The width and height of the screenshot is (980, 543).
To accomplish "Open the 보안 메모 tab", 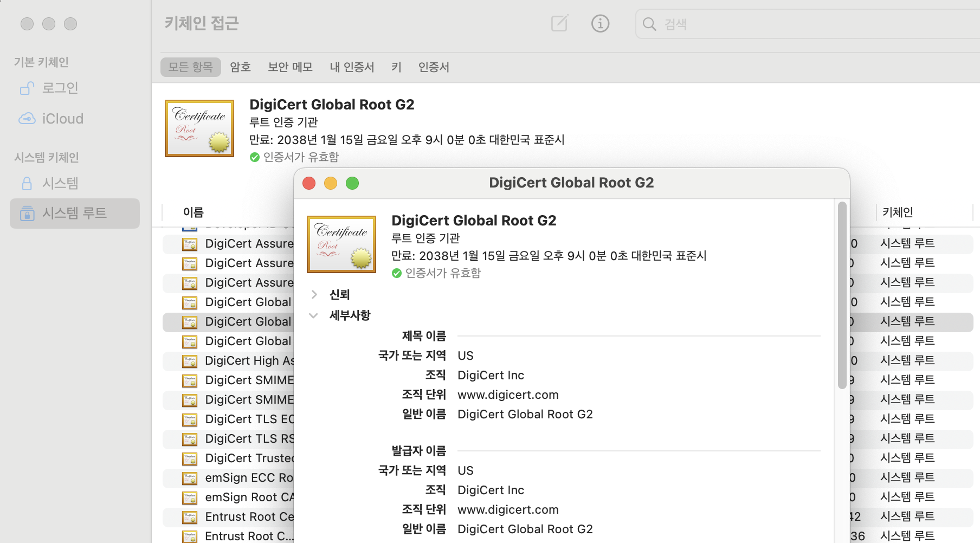I will [x=290, y=67].
